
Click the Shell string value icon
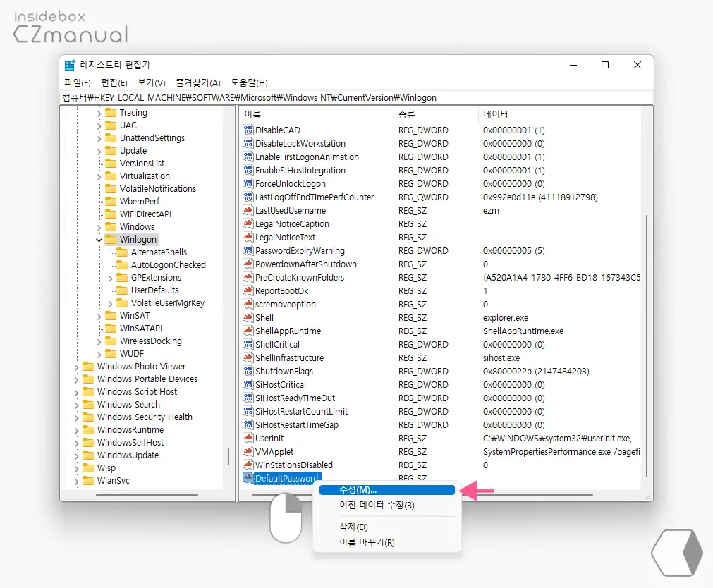tap(248, 318)
